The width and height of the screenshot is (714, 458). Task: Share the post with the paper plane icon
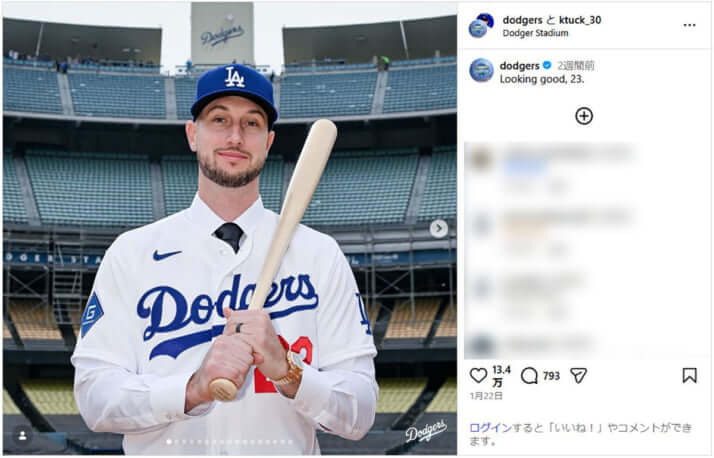pos(578,375)
